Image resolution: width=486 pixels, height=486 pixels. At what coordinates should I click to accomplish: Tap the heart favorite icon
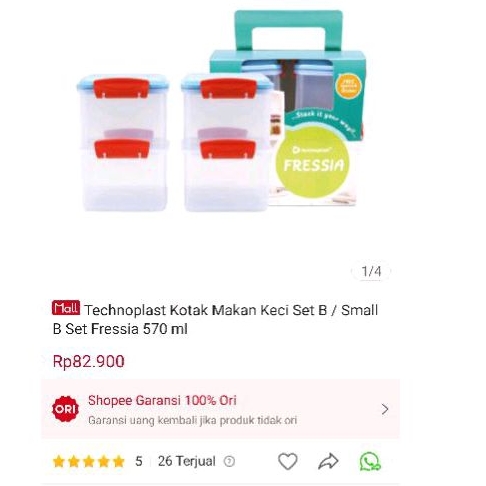click(288, 462)
